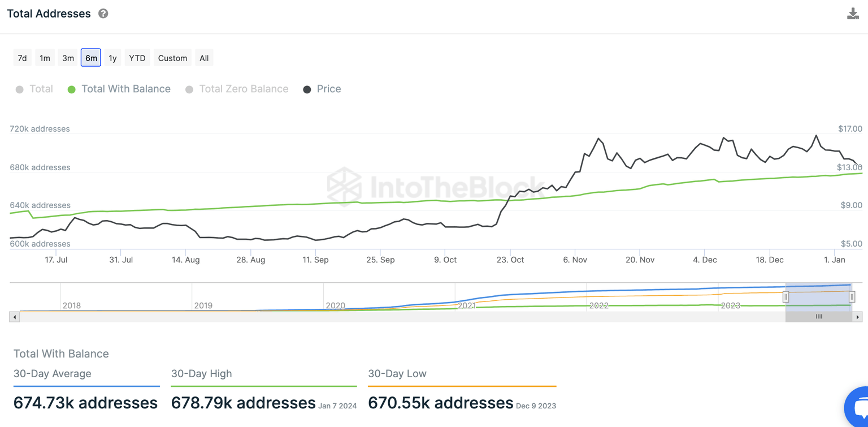The image size is (868, 427).
Task: Show the All time range
Action: tap(204, 58)
